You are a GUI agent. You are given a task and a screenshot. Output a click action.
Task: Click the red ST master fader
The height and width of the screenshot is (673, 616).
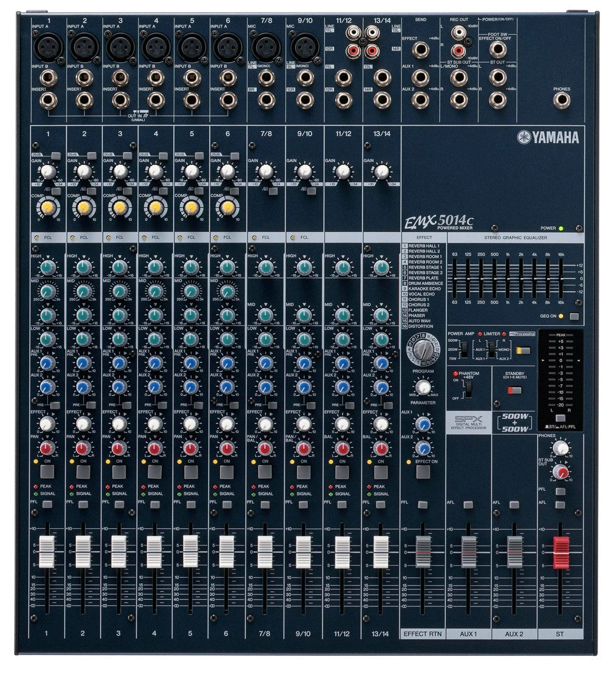click(561, 552)
